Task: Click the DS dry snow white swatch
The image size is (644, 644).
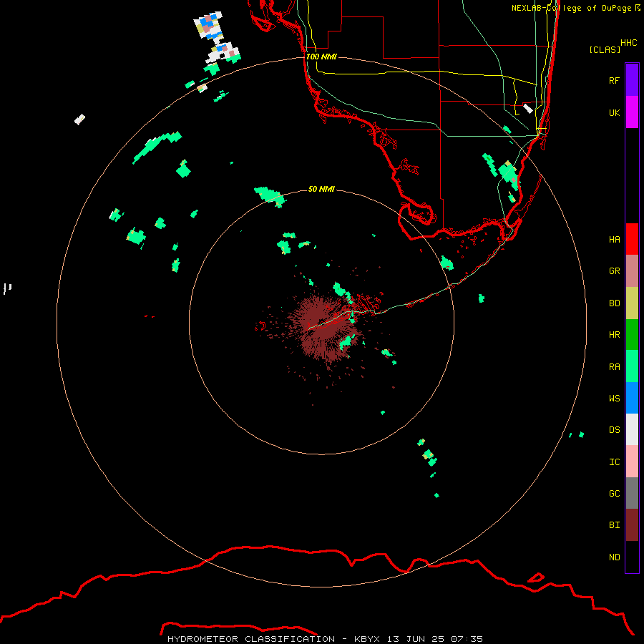Action: pos(632,429)
